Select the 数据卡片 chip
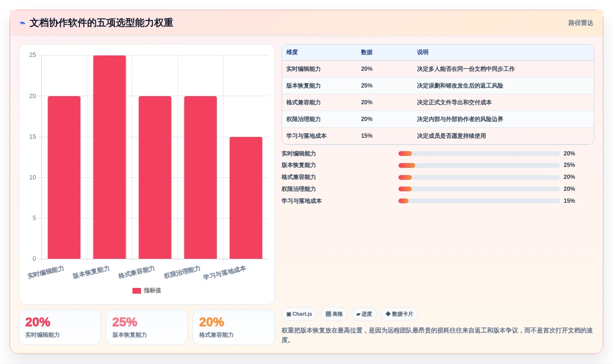613x364 pixels. point(399,314)
